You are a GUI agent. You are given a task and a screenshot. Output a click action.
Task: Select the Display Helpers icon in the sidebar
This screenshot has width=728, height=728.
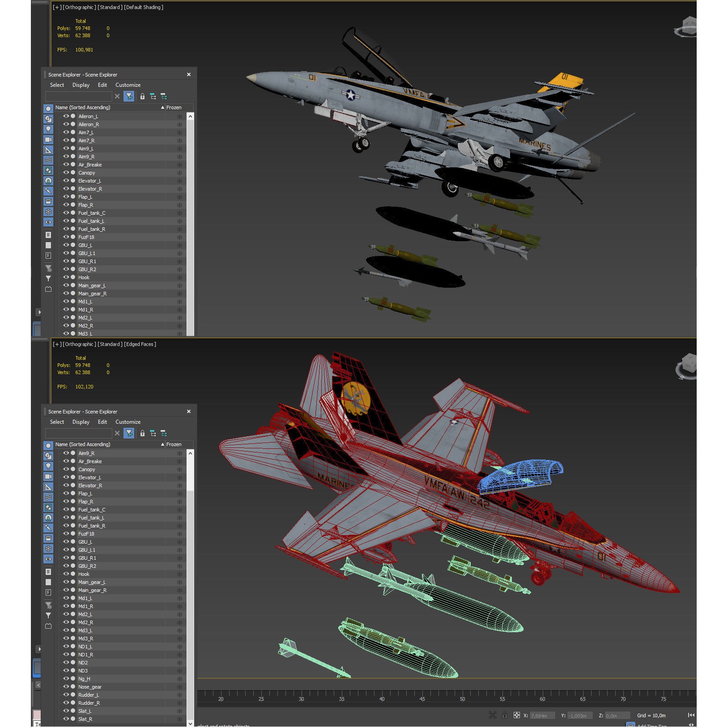pyautogui.click(x=48, y=149)
